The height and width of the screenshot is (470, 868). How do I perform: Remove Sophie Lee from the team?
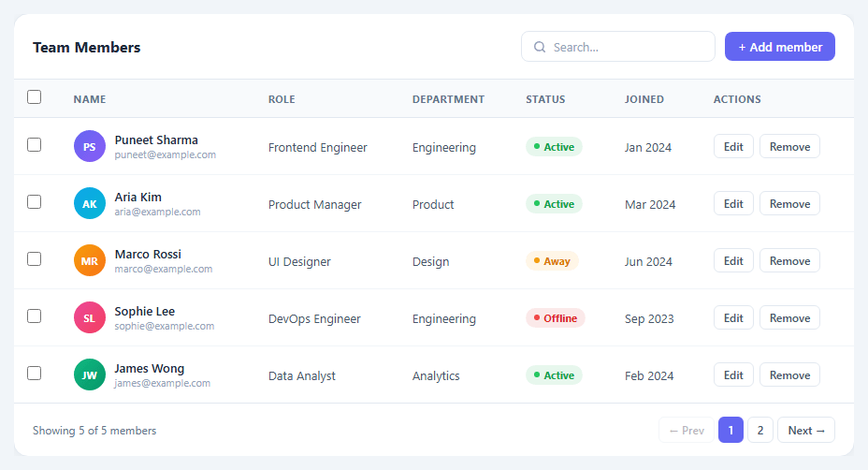[x=790, y=317]
